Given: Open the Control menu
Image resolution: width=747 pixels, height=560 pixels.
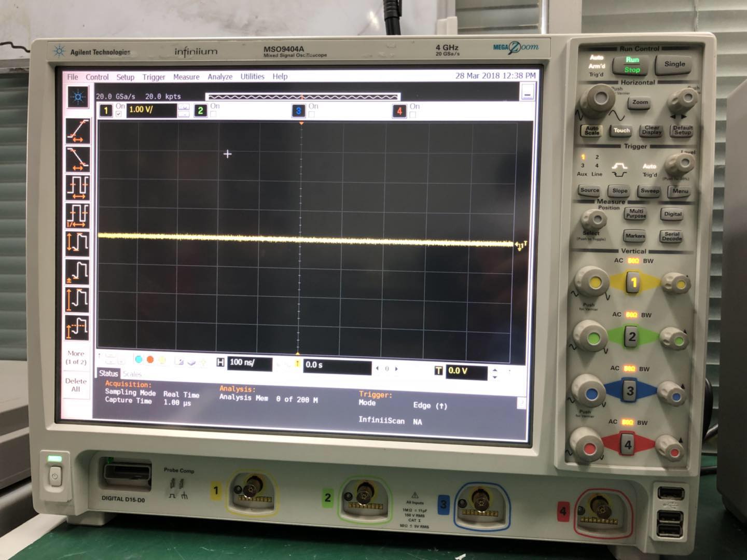Looking at the screenshot, I should pyautogui.click(x=97, y=77).
